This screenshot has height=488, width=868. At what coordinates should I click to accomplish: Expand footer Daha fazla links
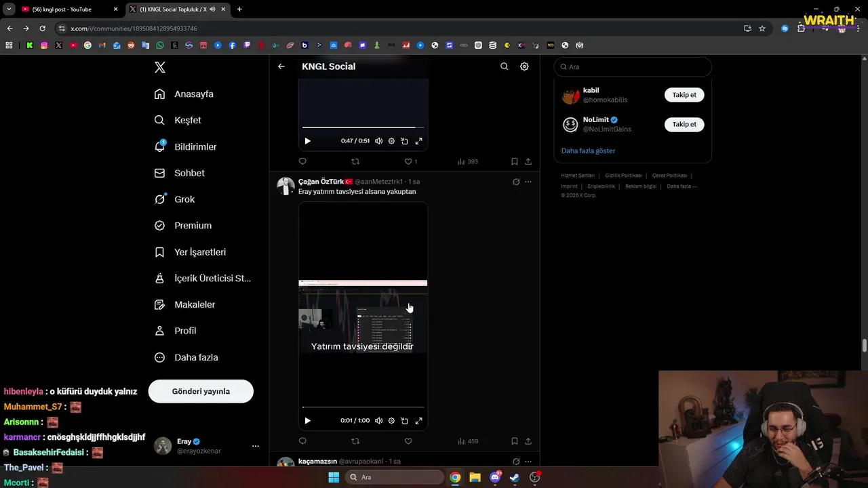pos(682,186)
